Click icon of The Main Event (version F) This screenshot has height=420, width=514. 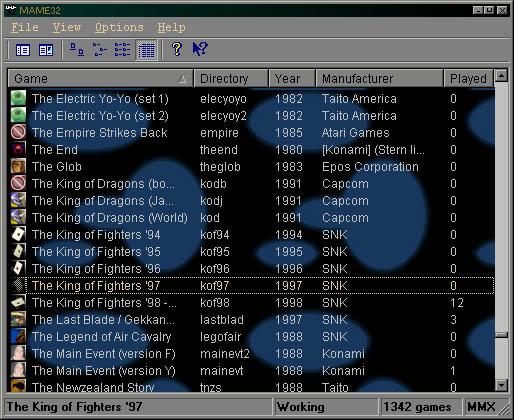click(x=18, y=353)
